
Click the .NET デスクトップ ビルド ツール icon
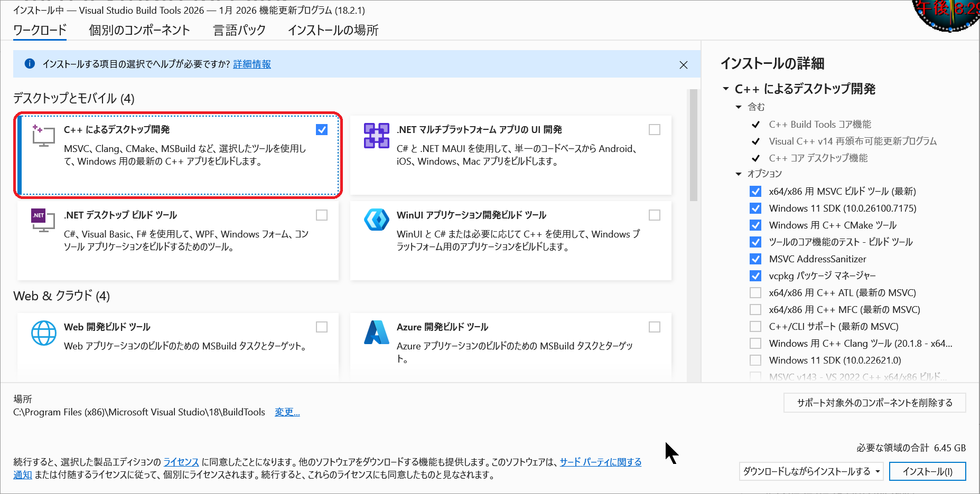(42, 222)
